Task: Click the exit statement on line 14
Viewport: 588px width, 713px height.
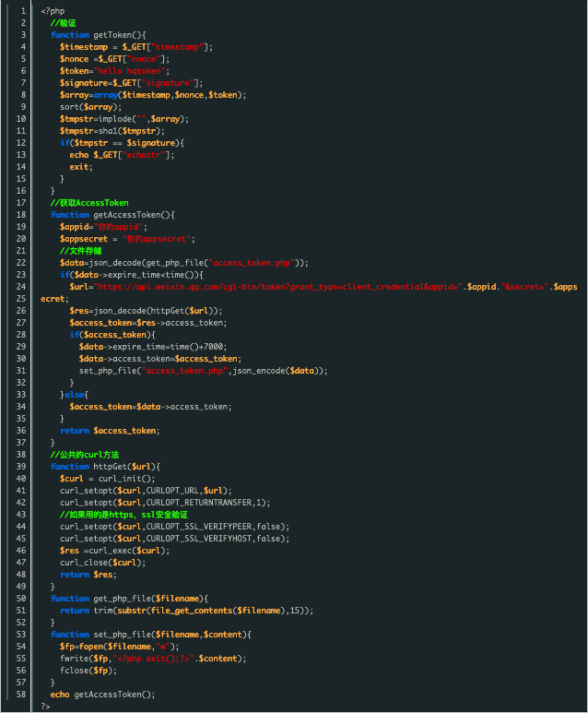Action: 81,167
